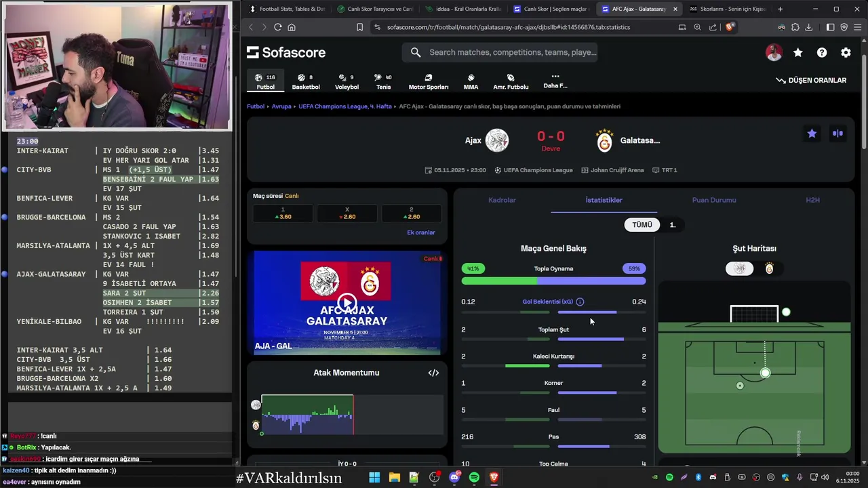Click the Futbol breadcrumb link

point(256,106)
